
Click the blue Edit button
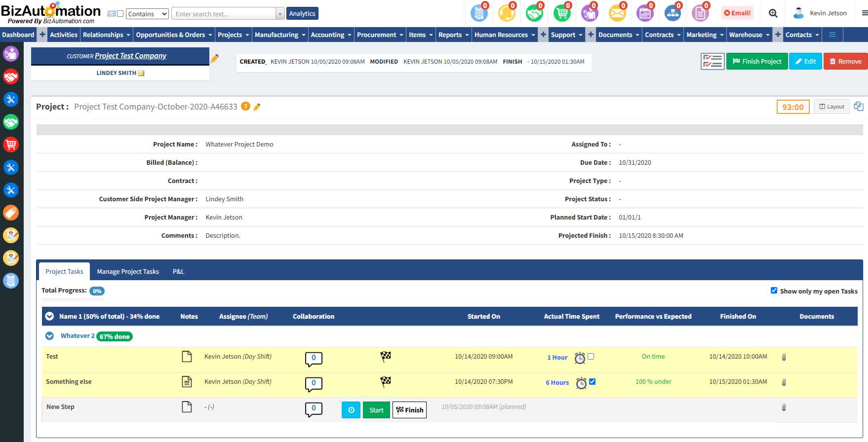pos(805,61)
